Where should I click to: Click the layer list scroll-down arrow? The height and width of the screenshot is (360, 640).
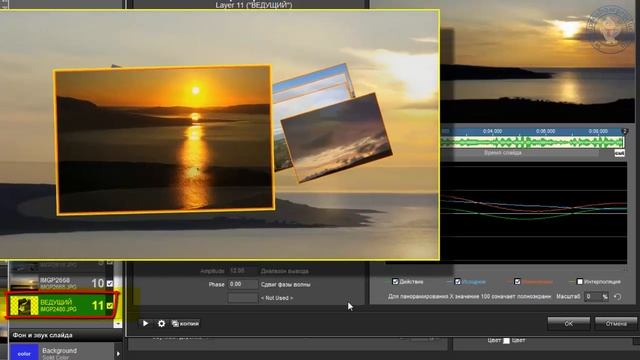[118, 324]
